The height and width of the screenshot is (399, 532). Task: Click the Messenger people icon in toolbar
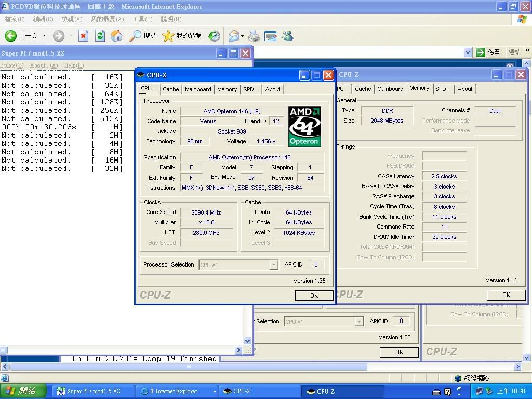tap(287, 36)
